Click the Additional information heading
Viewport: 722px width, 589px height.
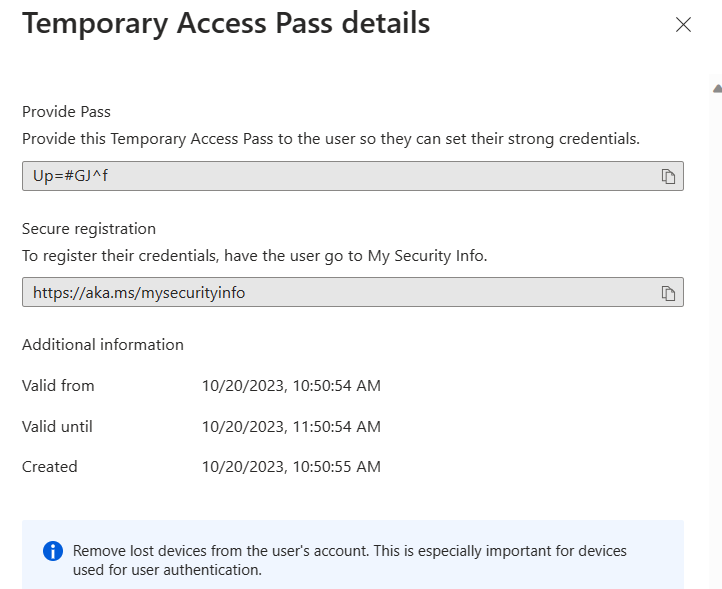click(x=103, y=344)
